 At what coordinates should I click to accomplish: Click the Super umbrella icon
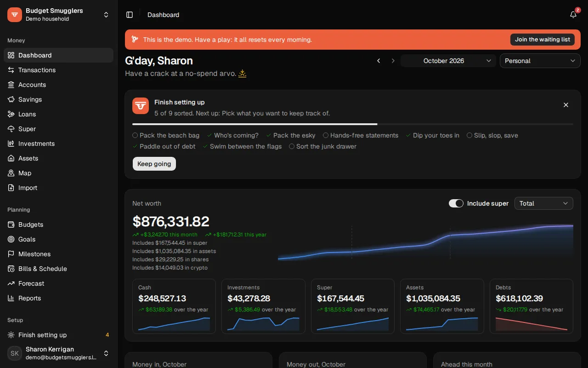[11, 129]
